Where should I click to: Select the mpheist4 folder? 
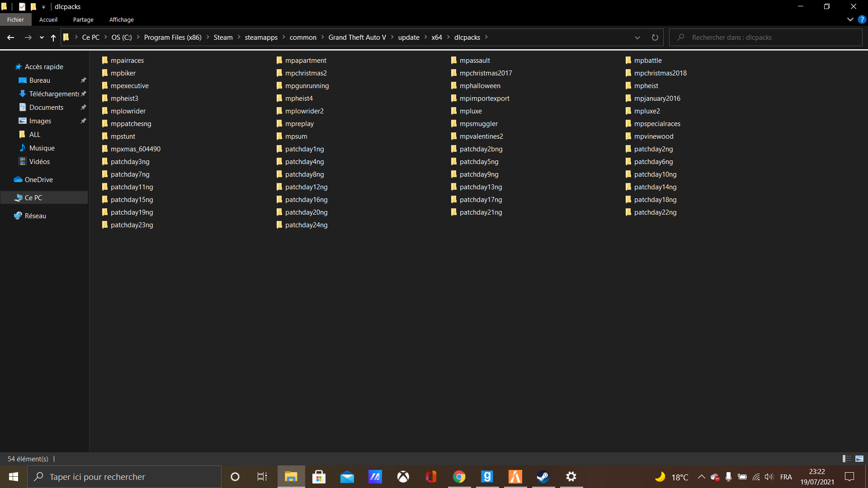[x=299, y=99]
